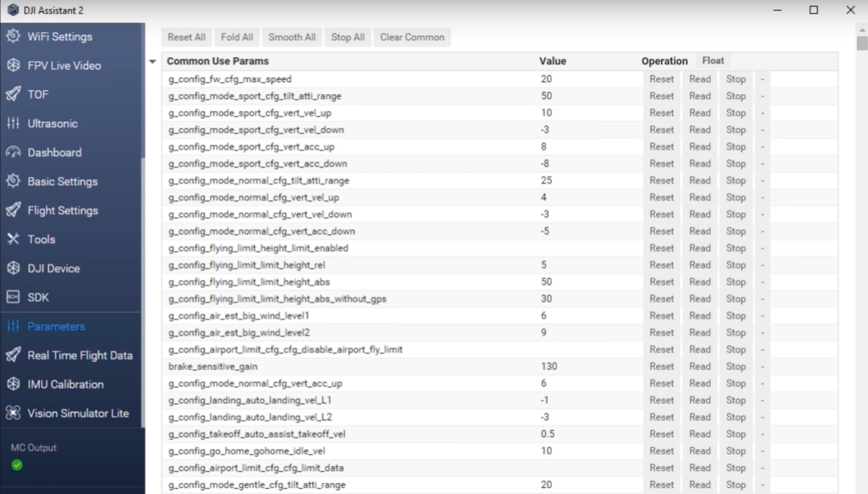
Task: Stop the sport vert_vel_up parameter
Action: [736, 113]
